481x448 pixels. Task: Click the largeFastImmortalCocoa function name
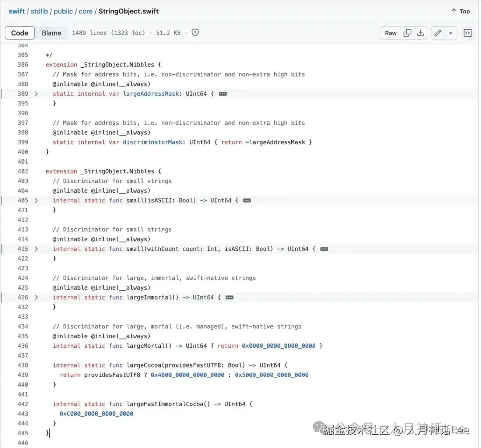(165, 404)
